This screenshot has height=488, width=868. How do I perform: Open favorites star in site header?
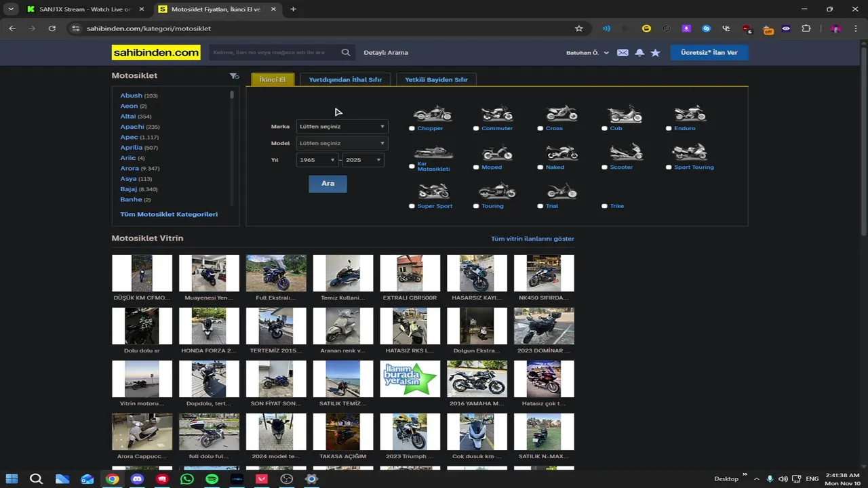pos(655,52)
